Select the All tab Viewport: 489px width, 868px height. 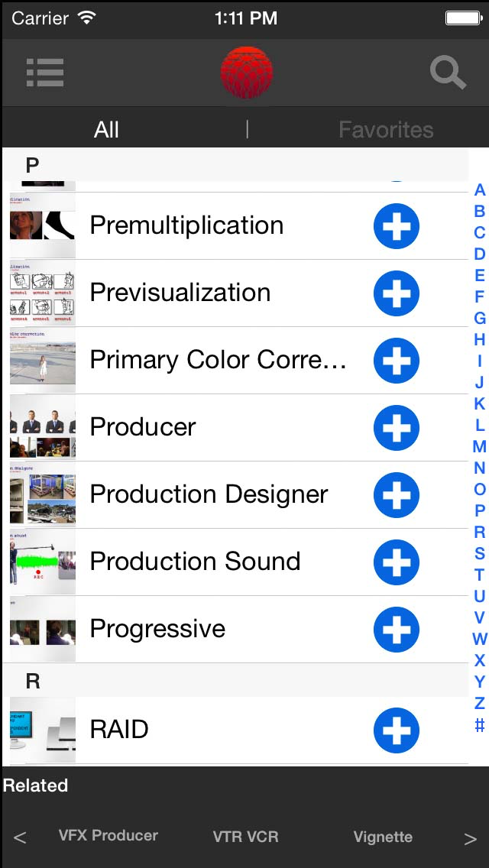(106, 130)
